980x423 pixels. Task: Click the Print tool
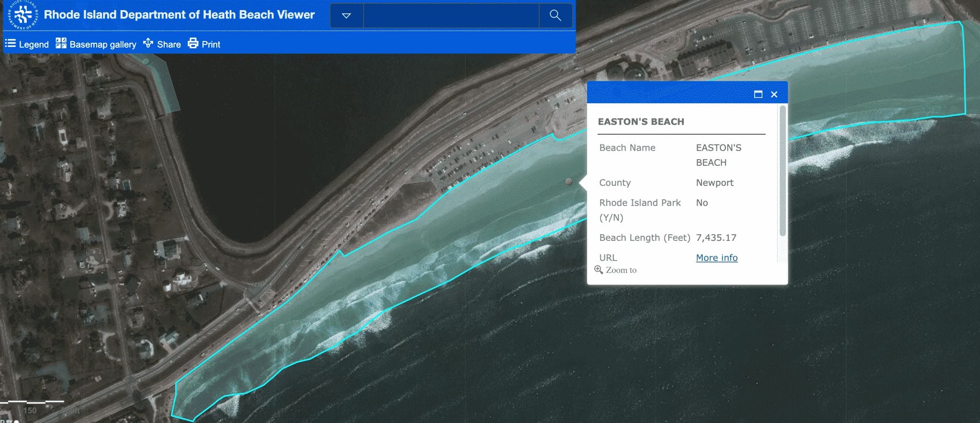point(204,44)
